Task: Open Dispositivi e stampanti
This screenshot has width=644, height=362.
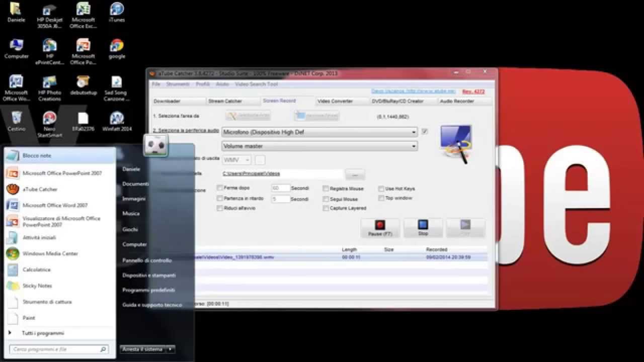Action: point(149,276)
